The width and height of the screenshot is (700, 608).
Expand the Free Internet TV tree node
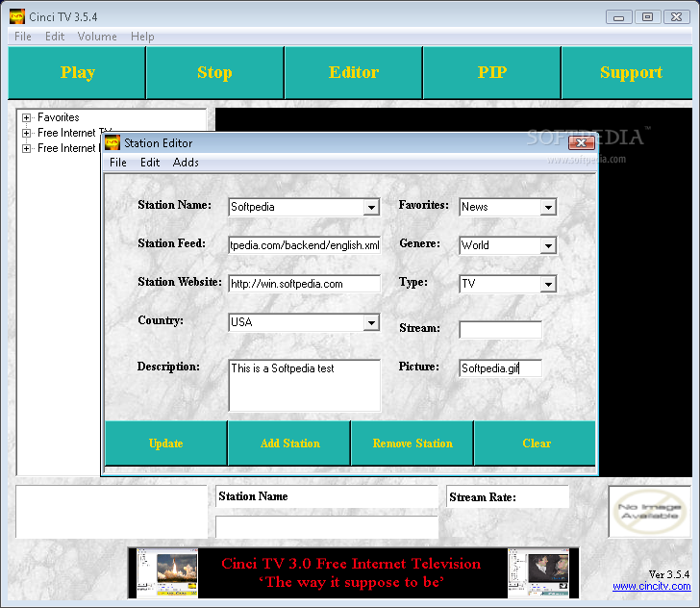click(26, 133)
